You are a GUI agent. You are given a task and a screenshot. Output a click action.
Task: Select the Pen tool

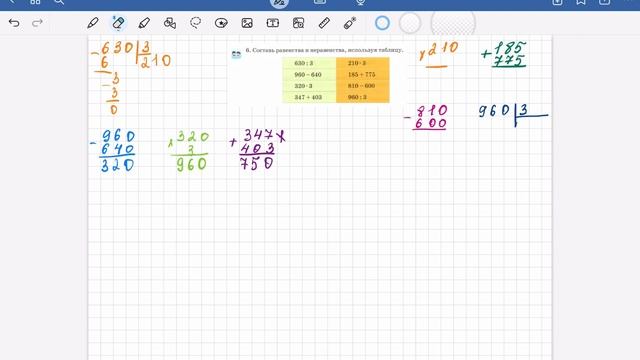(x=93, y=23)
